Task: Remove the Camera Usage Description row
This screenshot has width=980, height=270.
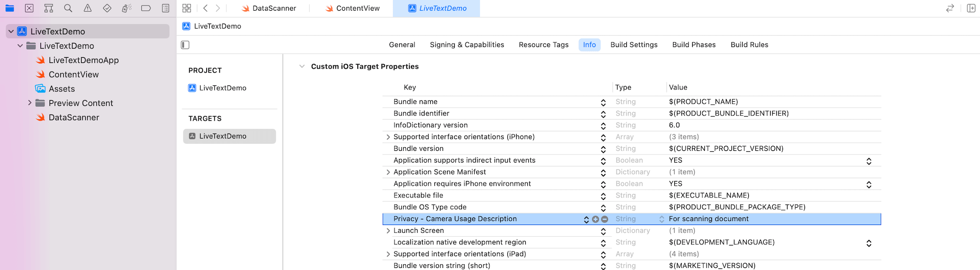Action: pos(604,219)
